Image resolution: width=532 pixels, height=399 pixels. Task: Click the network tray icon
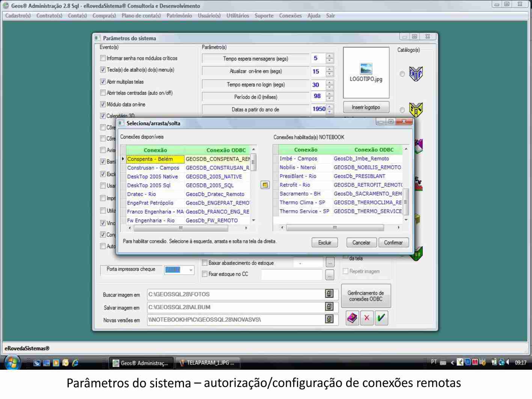[502, 362]
